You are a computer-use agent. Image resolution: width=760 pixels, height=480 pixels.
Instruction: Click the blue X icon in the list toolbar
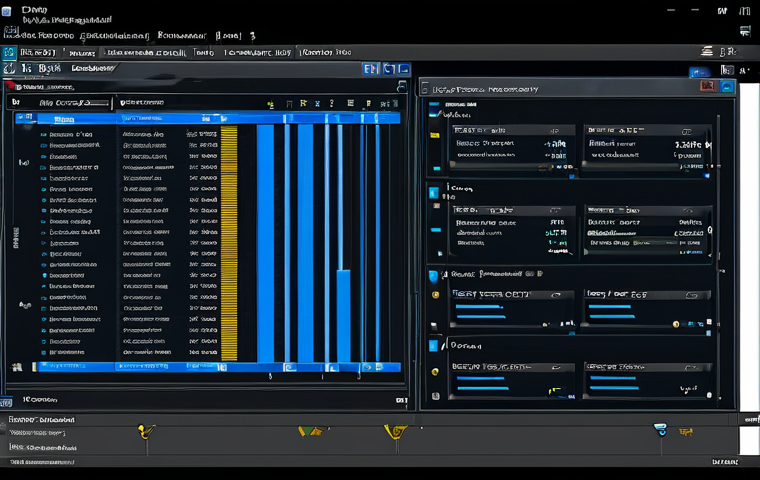[x=317, y=103]
